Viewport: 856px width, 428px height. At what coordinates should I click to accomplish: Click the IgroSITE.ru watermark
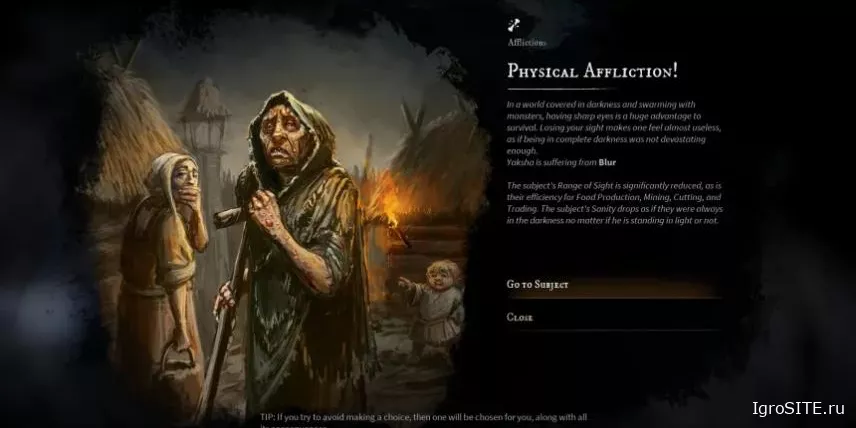coord(798,407)
